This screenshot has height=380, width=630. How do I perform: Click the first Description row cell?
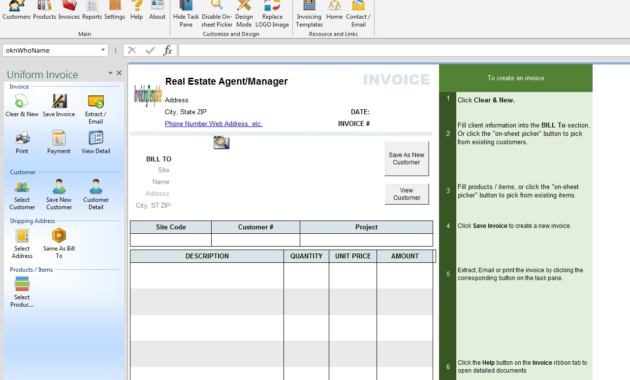coord(207,276)
